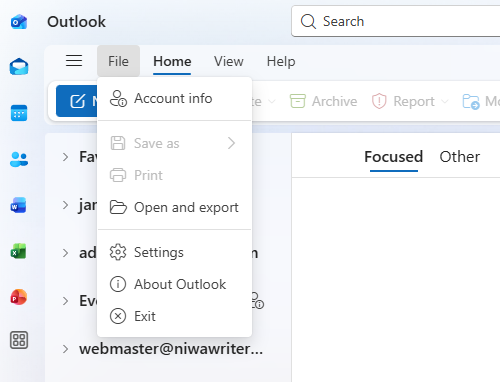Viewport: 500px width, 382px height.
Task: Select the webmaster@niwawriter... account row
Action: point(168,349)
